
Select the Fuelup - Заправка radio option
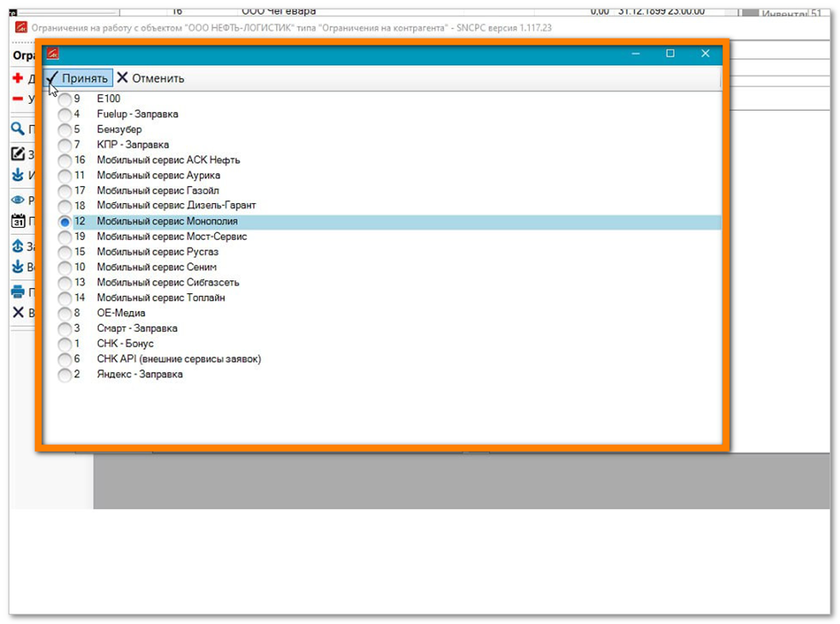65,114
